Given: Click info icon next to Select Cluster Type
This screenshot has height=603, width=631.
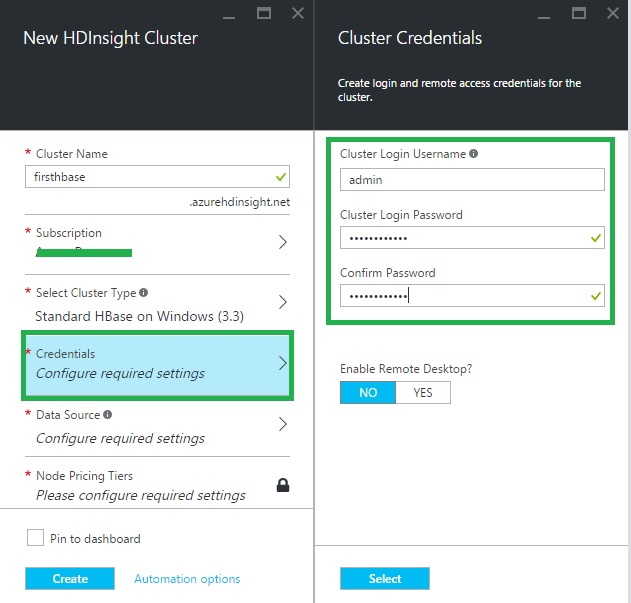Looking at the screenshot, I should (144, 293).
